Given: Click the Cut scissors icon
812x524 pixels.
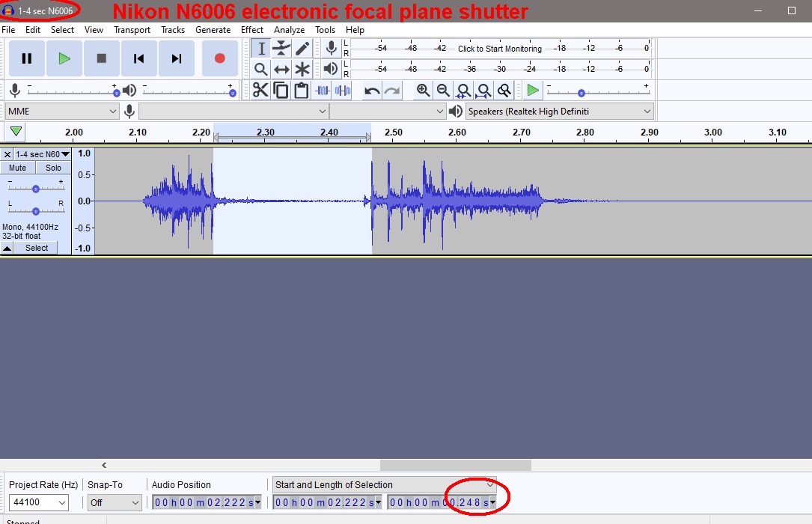Looking at the screenshot, I should pyautogui.click(x=260, y=91).
